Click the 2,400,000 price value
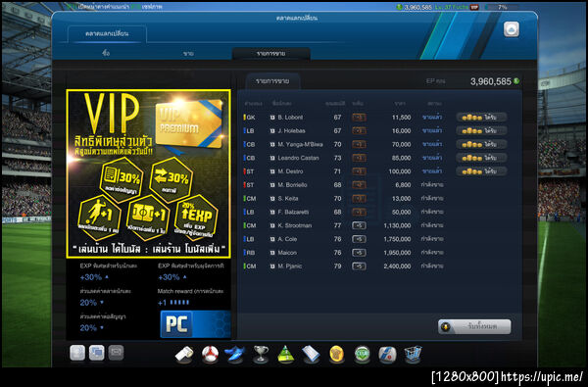This screenshot has height=387, width=588. tap(397, 266)
